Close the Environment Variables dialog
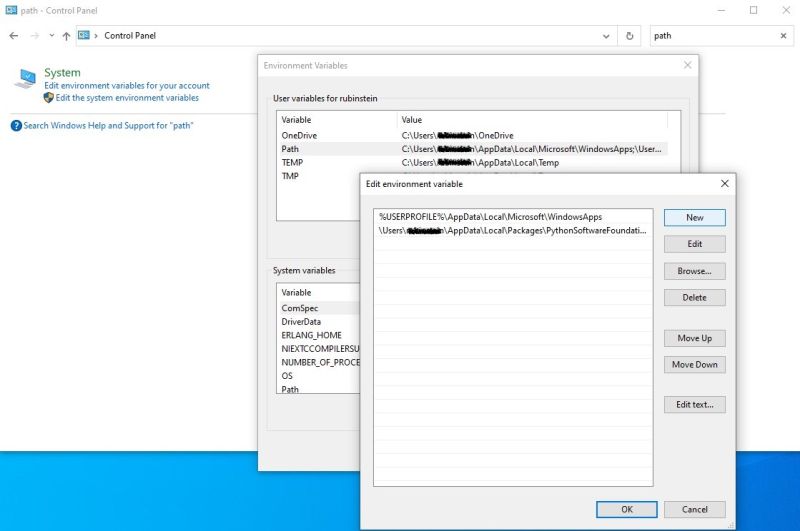Image resolution: width=800 pixels, height=531 pixels. point(687,65)
